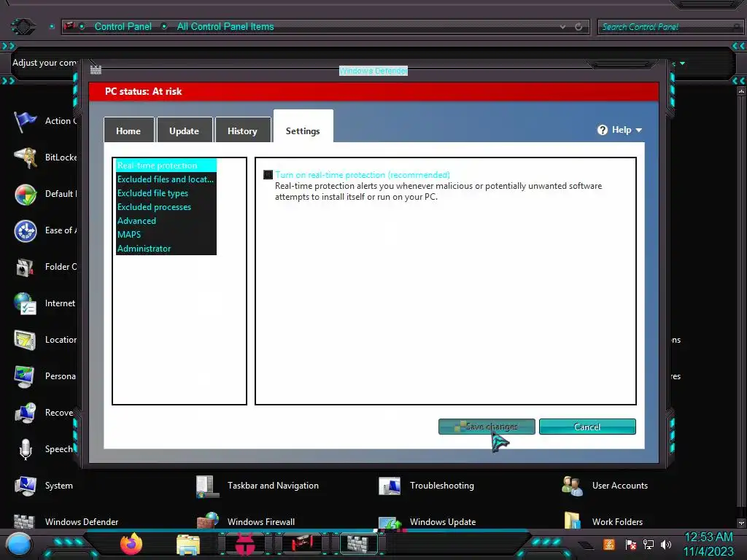The height and width of the screenshot is (560, 747).
Task: Switch to the Update tab
Action: (x=184, y=130)
